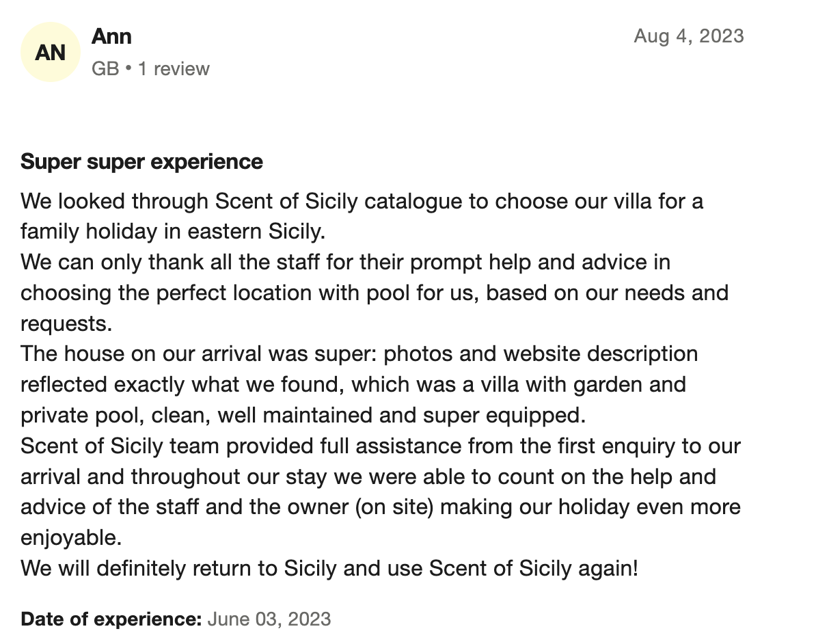Click the line starting "The house on our arrival"
Image resolution: width=816 pixels, height=644 pixels.
(359, 354)
